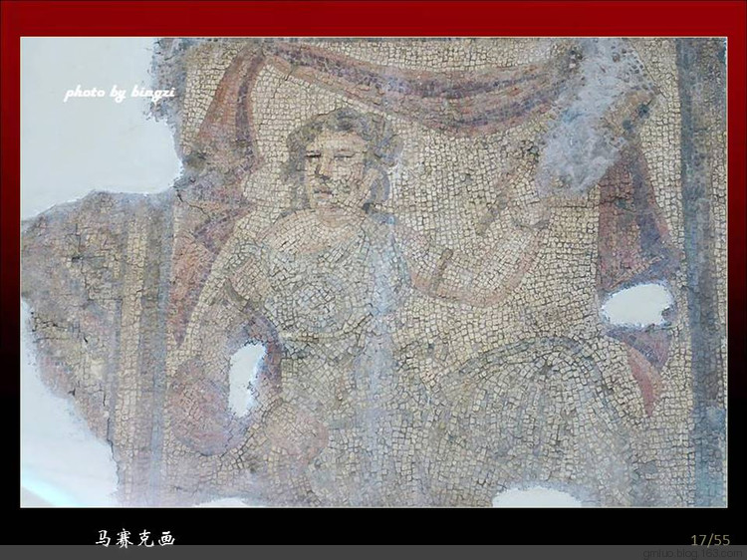Click the 'photo by bingzi' credit text

[120, 93]
